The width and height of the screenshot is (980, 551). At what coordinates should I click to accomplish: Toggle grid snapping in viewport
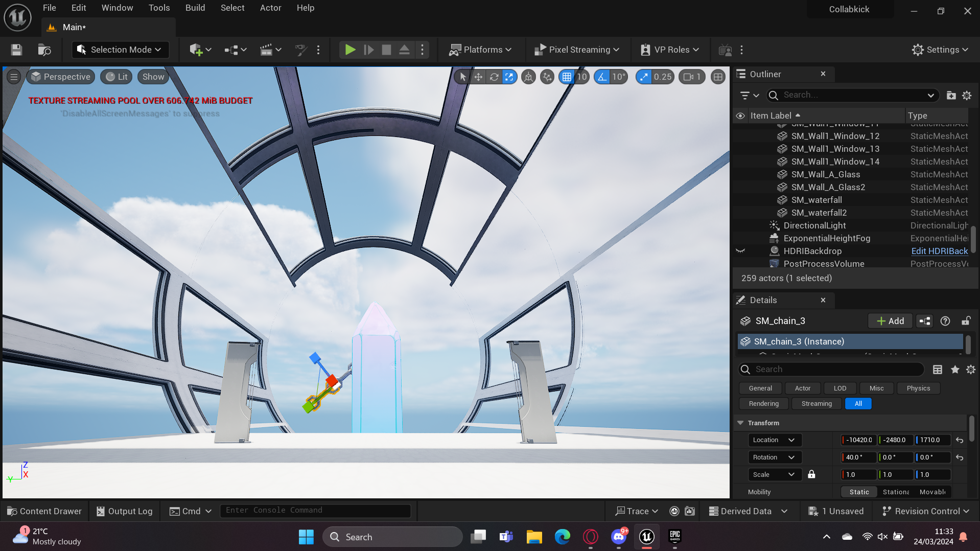pos(567,77)
